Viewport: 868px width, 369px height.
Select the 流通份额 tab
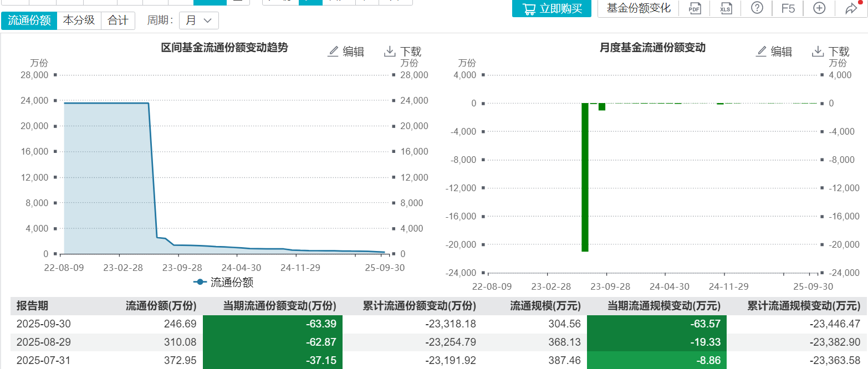(x=29, y=20)
